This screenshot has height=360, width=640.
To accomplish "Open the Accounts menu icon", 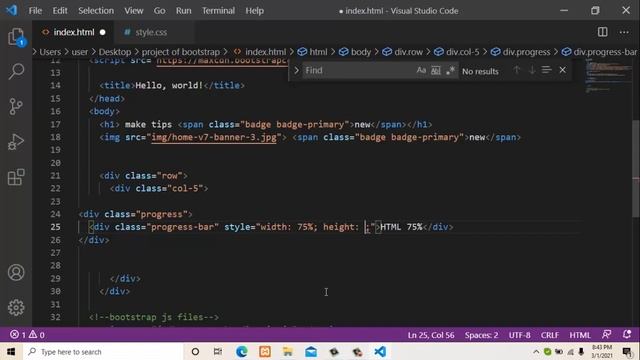I will point(16,272).
